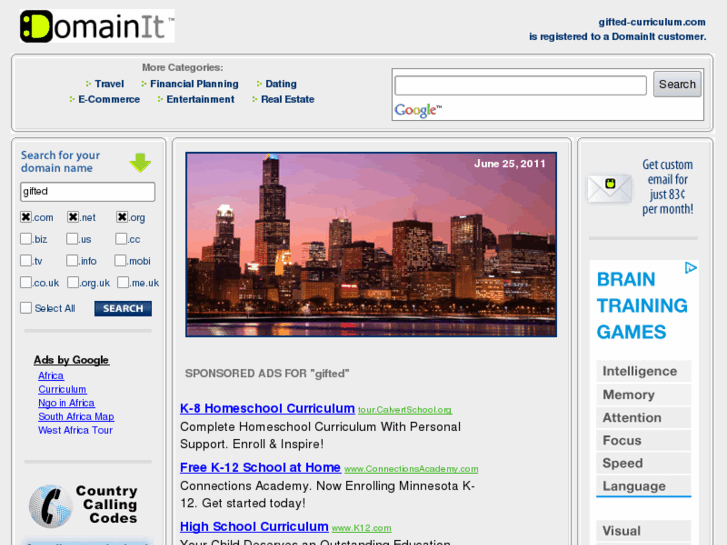The height and width of the screenshot is (545, 727).
Task: Click Country Calling Codes text
Action: [x=107, y=504]
